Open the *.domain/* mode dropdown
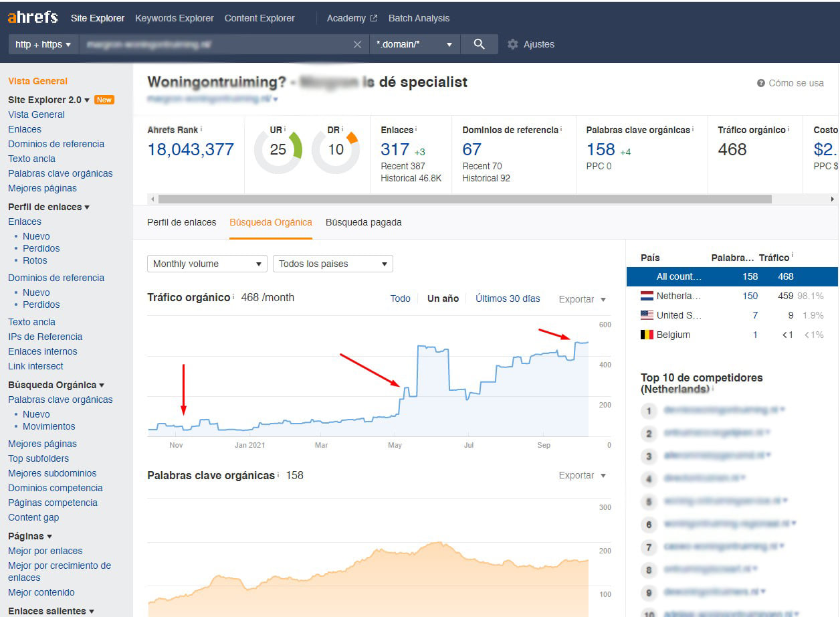 pos(415,44)
